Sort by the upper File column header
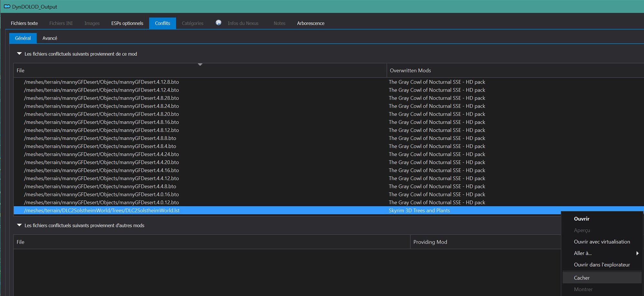The width and height of the screenshot is (644, 296). pyautogui.click(x=200, y=70)
